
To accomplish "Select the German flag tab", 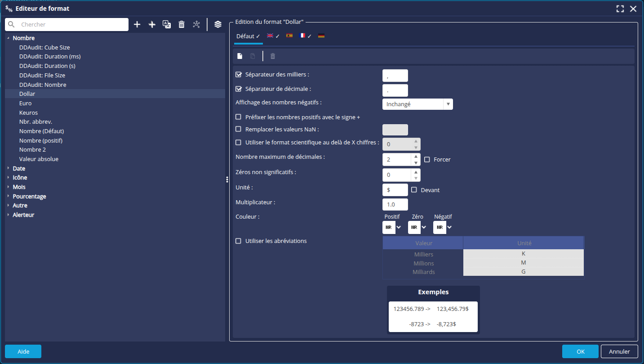I will click(x=321, y=35).
